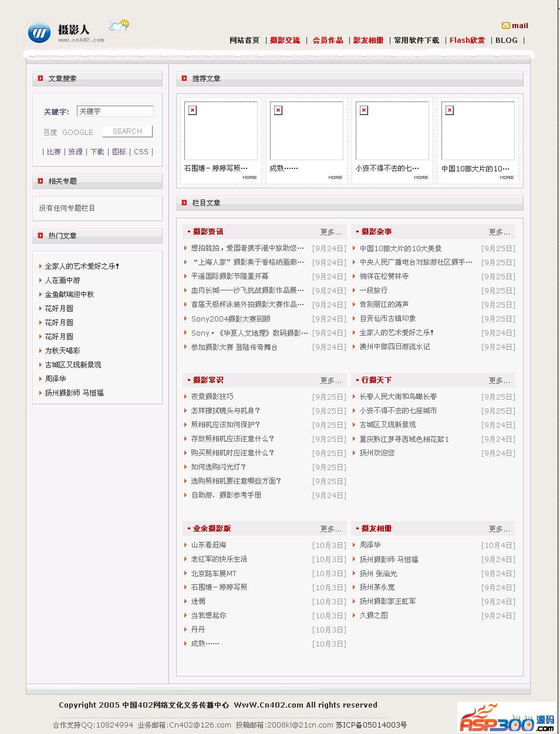This screenshot has width=560, height=734.
Task: Select 百度 search engine option
Action: point(50,133)
